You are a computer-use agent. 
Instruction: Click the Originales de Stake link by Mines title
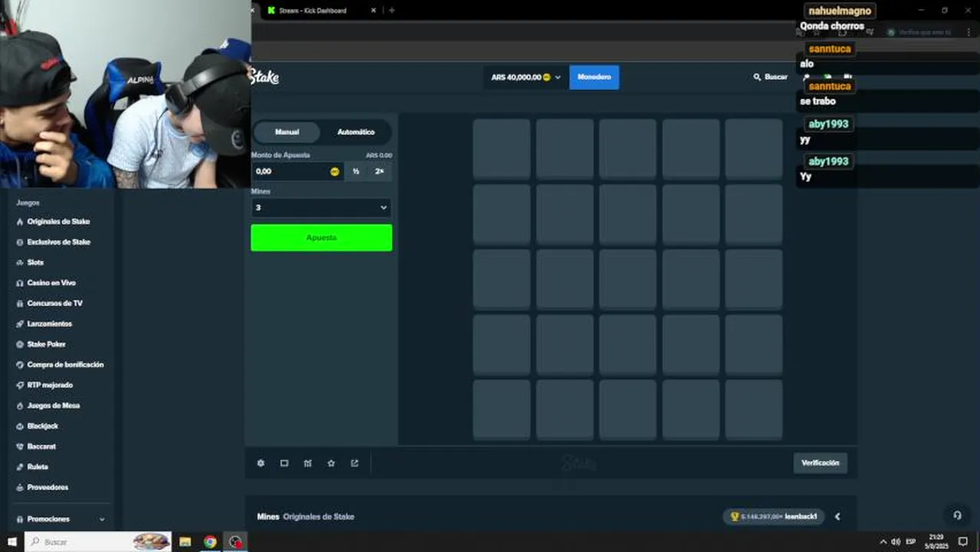click(x=319, y=517)
